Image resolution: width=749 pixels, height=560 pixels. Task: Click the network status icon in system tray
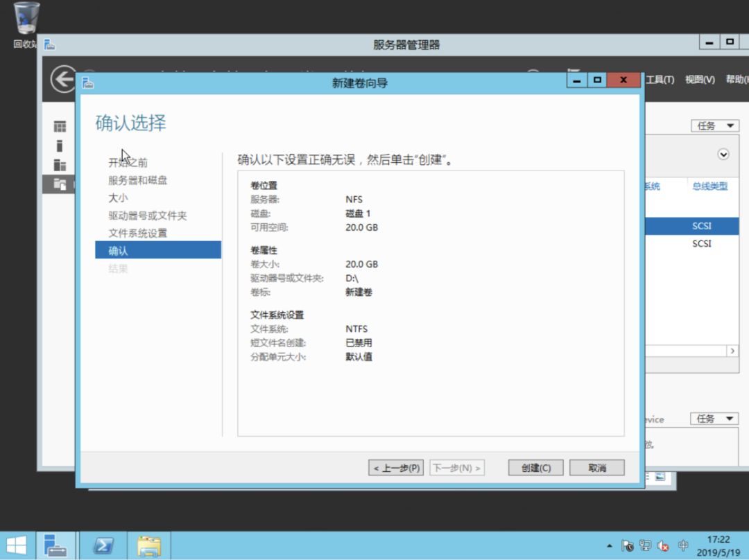pyautogui.click(x=646, y=545)
